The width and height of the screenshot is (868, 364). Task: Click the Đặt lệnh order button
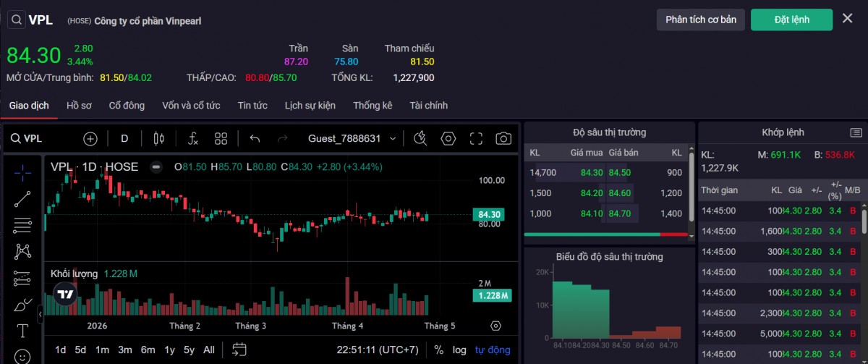[791, 20]
